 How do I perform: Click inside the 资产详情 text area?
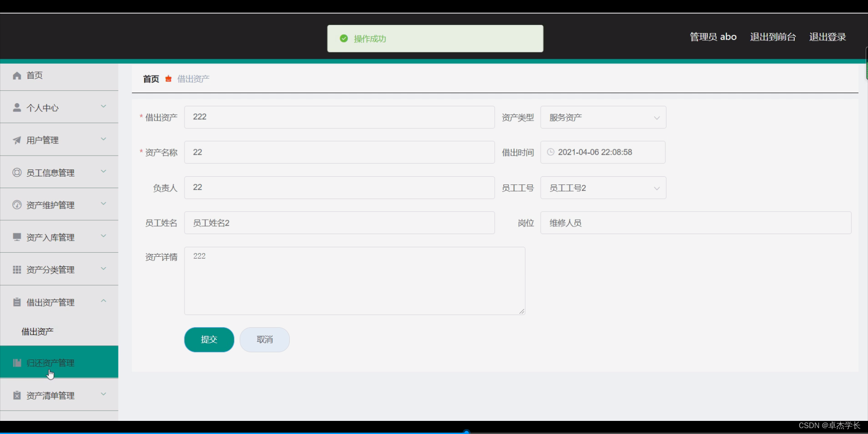pyautogui.click(x=354, y=280)
